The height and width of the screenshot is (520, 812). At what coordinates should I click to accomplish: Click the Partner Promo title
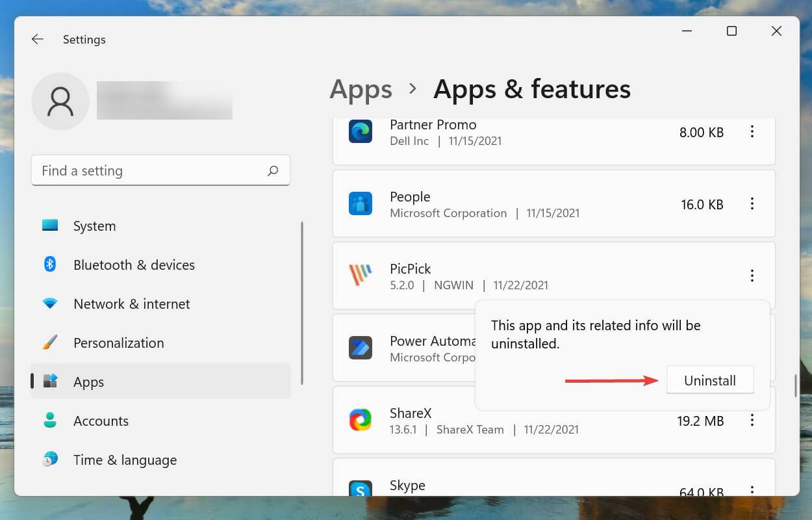433,124
